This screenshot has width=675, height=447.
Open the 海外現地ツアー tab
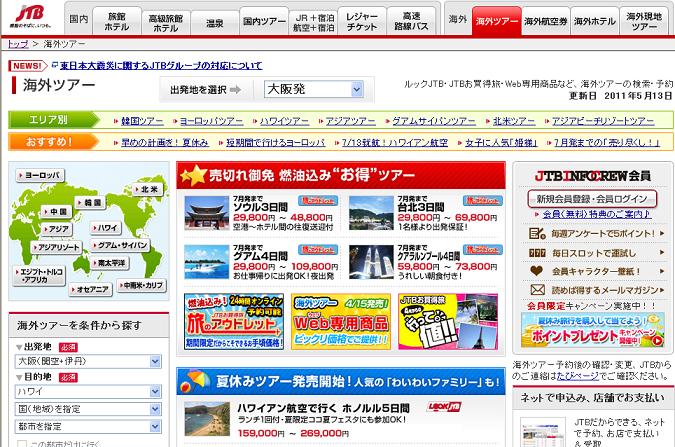pyautogui.click(x=644, y=21)
